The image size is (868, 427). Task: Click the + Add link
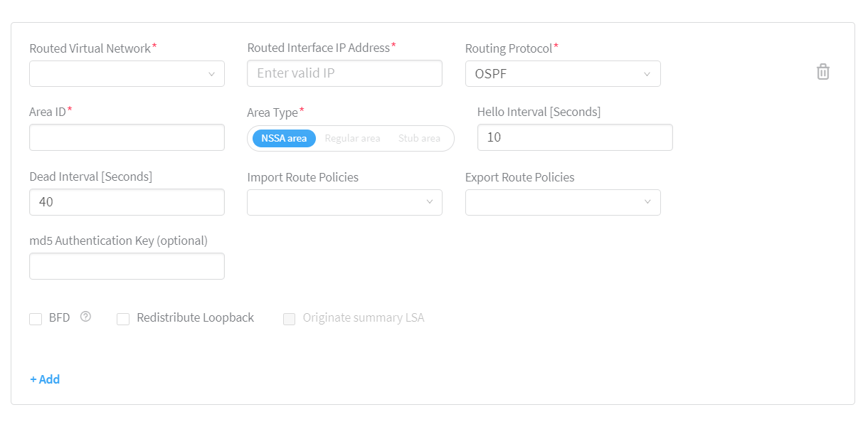45,379
